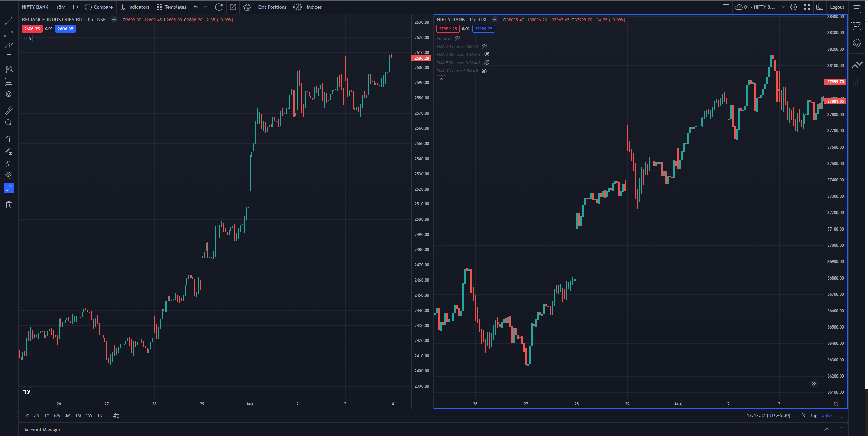Select the 1Y date range
This screenshot has height=436, width=868.
pyautogui.click(x=47, y=415)
